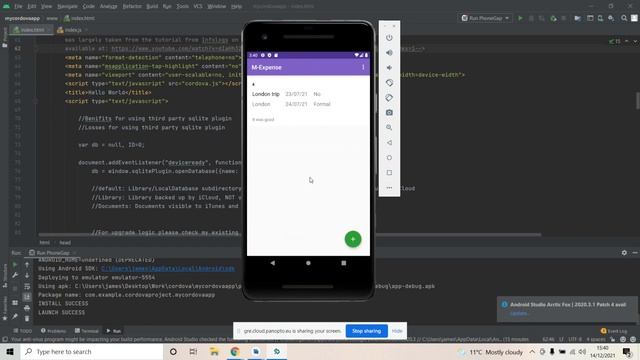Open the Edit menu
Screen dimensions: 640x360
coord(32,6)
